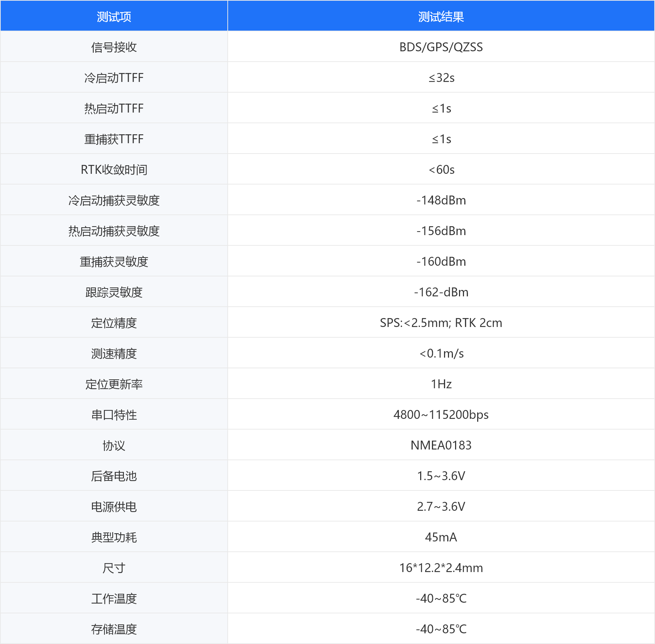The image size is (655, 644).
Task: Select the 典型功耗 row label
Action: click(x=114, y=537)
